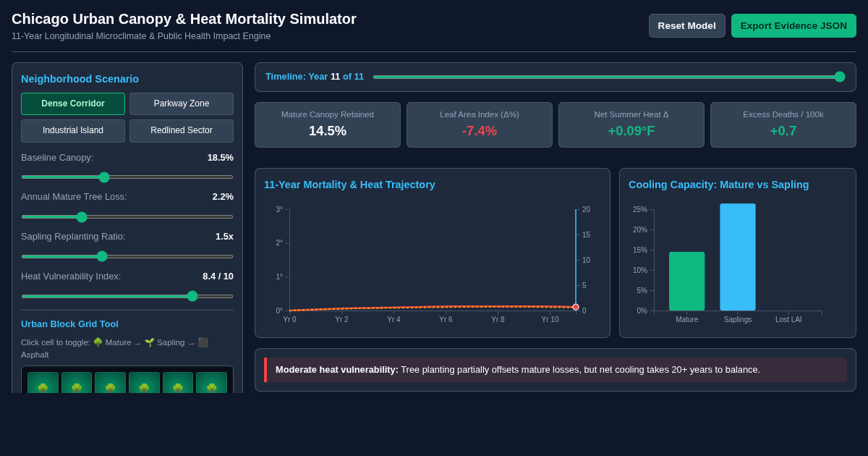868x456 pixels.
Task: Click the Yr 4 axis label
Action: pos(393,319)
